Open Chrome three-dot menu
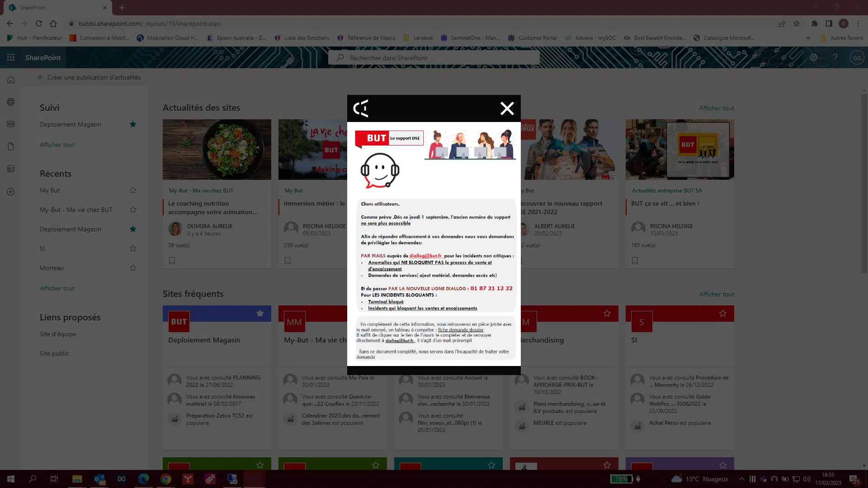The image size is (868, 488). pos(858,23)
